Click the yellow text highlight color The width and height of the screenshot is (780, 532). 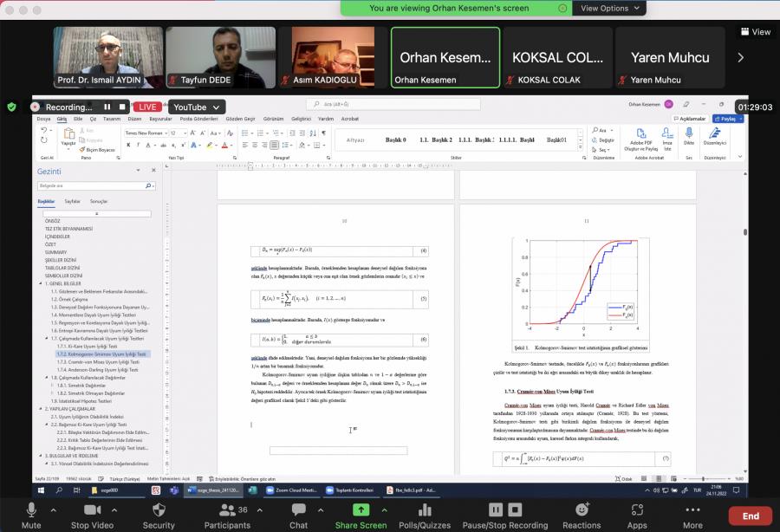click(x=210, y=146)
